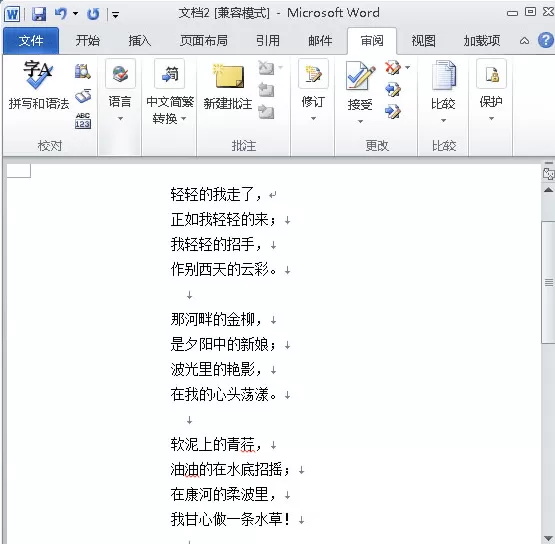Viewport: 555px width, 544px height.
Task: Switch to the 引用 tab
Action: [x=268, y=41]
